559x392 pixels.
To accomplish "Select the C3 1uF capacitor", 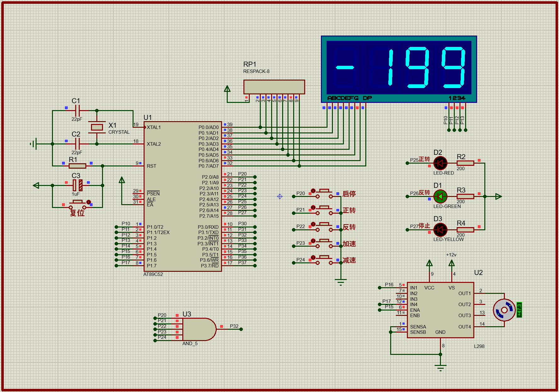I will 77,185.
